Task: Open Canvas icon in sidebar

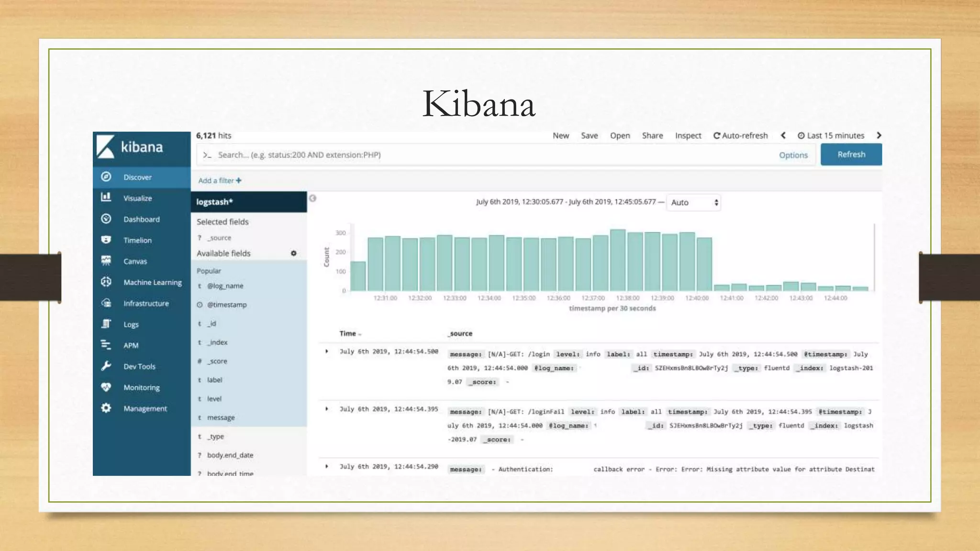Action: click(106, 261)
